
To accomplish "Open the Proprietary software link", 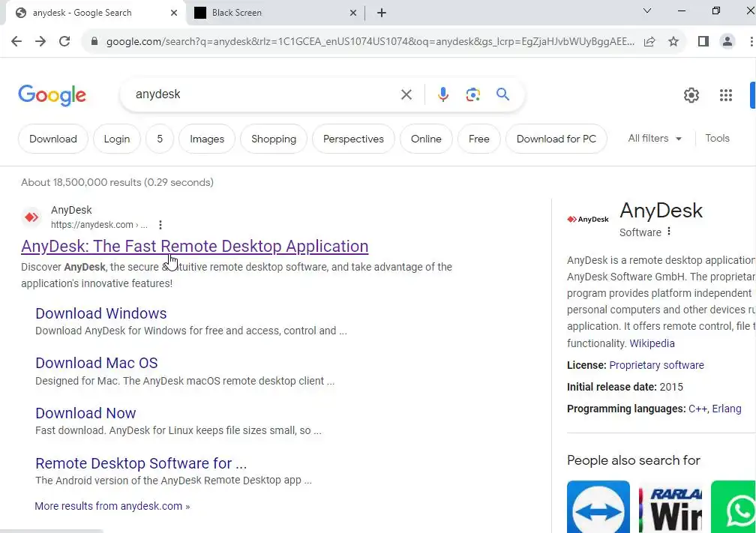I will click(657, 365).
